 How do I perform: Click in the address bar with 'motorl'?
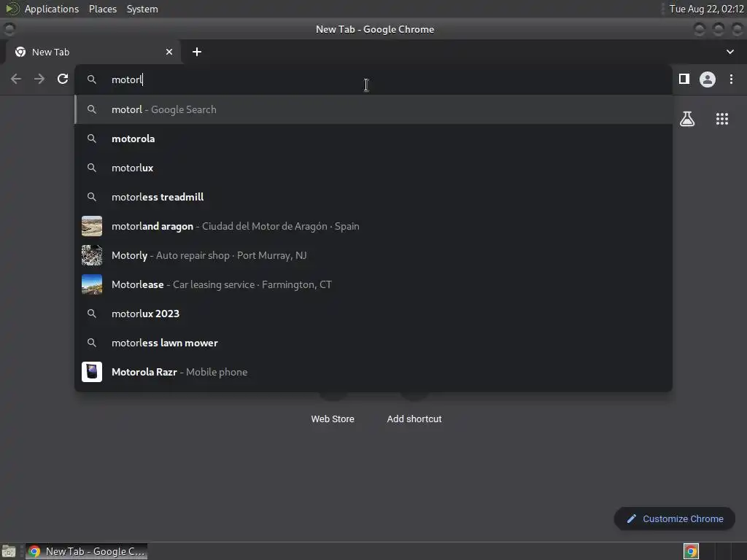point(373,79)
